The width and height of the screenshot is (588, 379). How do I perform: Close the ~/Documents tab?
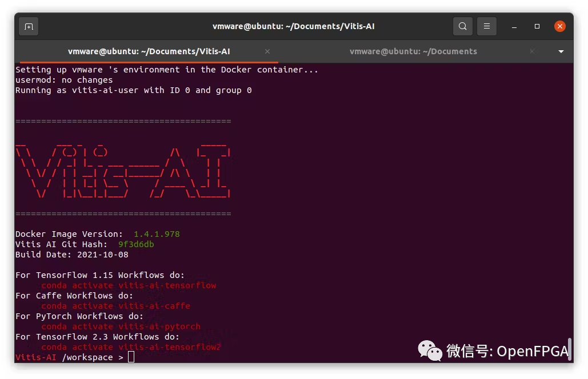click(532, 51)
